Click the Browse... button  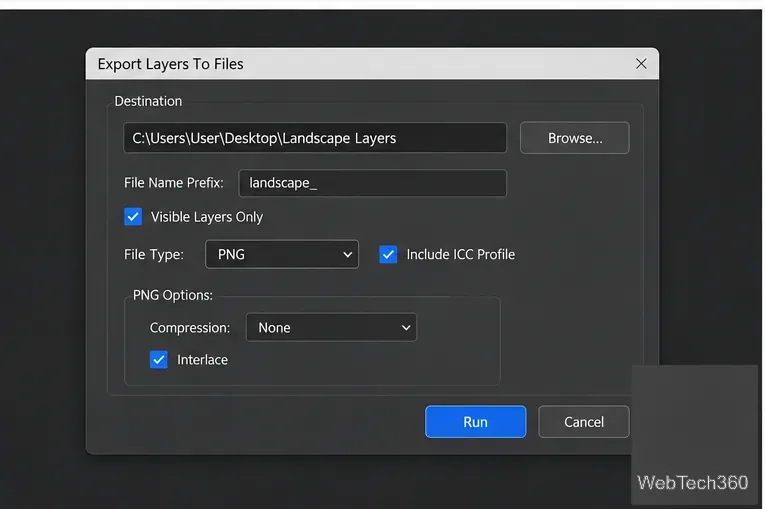(574, 138)
